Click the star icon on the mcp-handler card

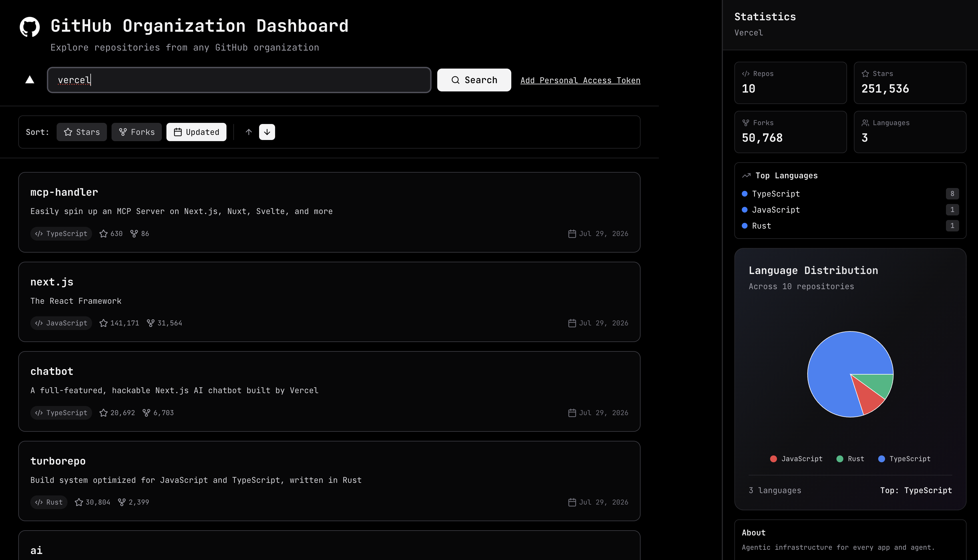[104, 233]
